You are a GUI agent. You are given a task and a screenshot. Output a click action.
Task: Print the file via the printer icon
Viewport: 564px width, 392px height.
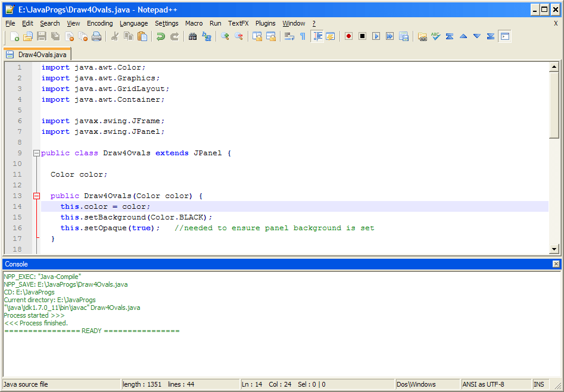click(x=96, y=36)
